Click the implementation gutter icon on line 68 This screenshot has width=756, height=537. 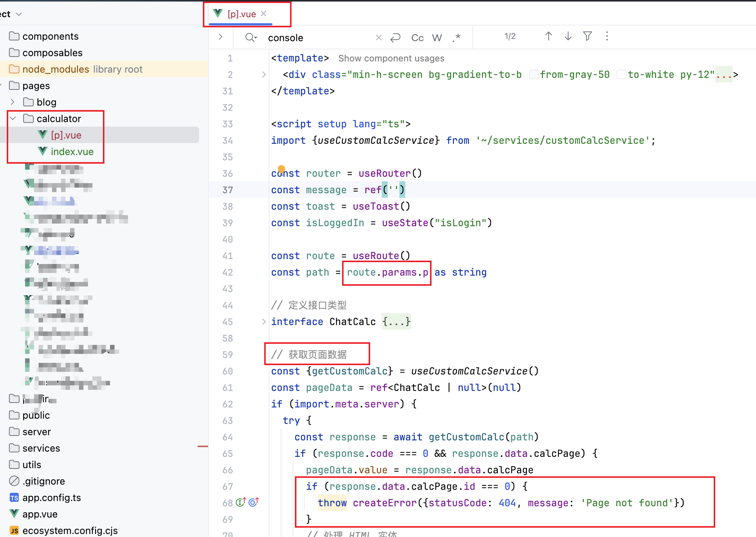point(241,502)
